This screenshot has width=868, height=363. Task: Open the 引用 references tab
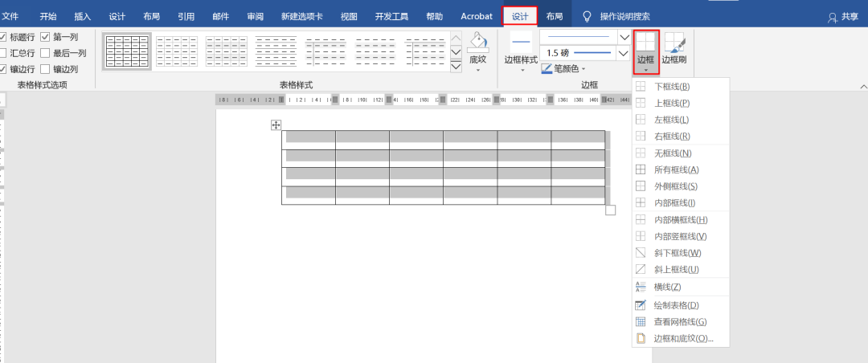[x=186, y=17]
